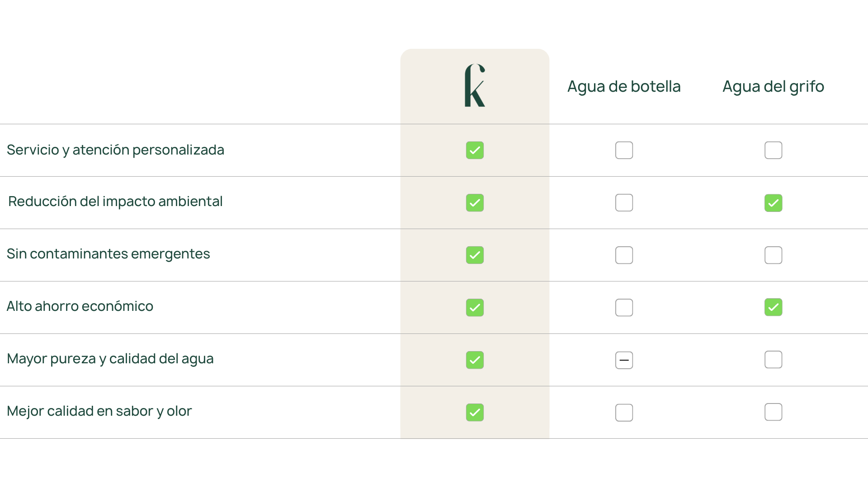Select the Agua del grifo column header
868x488 pixels.
point(773,86)
